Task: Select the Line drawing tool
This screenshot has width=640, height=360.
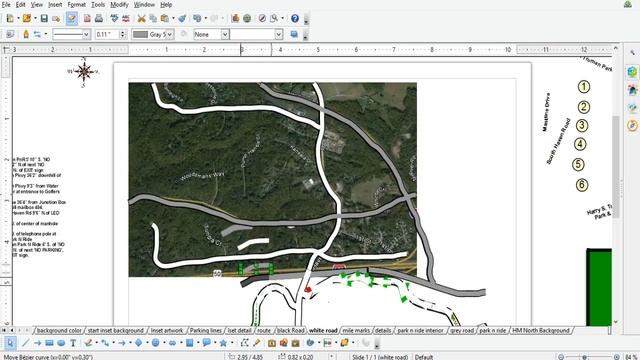Action: [25, 343]
